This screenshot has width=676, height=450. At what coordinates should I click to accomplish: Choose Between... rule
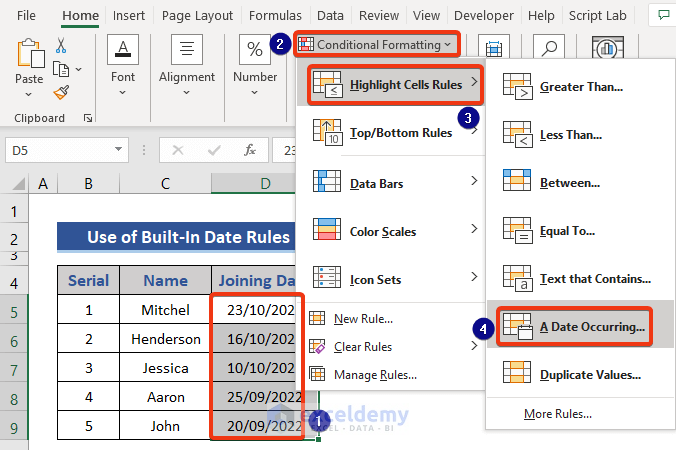pos(580,183)
